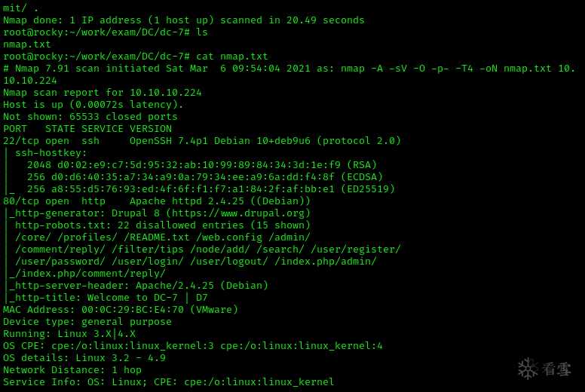Click the /user/login/ path entry
Screen dimensions: 585x392
coord(151,262)
